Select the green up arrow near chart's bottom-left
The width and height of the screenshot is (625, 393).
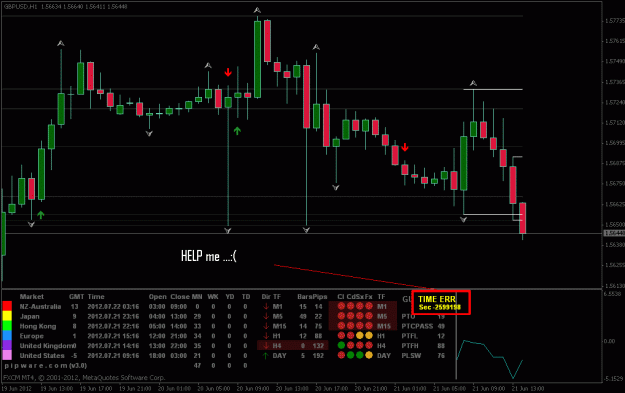click(41, 215)
